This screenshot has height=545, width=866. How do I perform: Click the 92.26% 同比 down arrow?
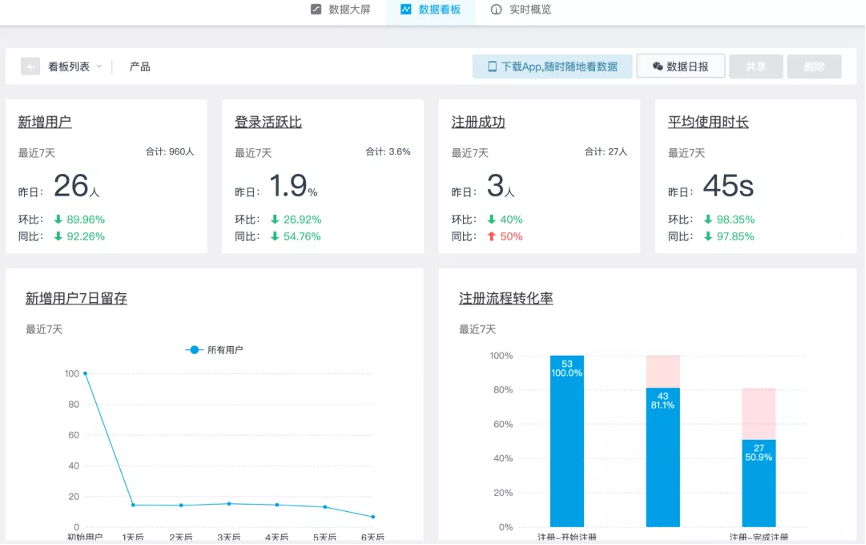pos(58,236)
